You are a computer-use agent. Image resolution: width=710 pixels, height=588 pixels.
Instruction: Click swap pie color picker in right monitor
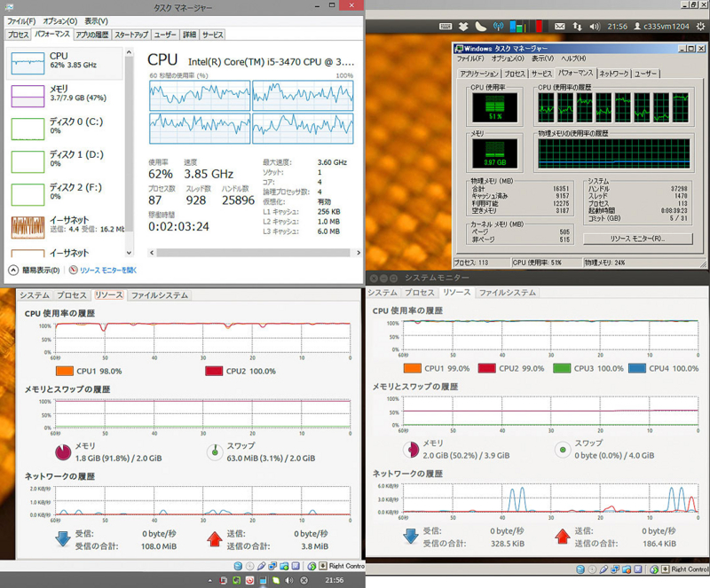[563, 450]
